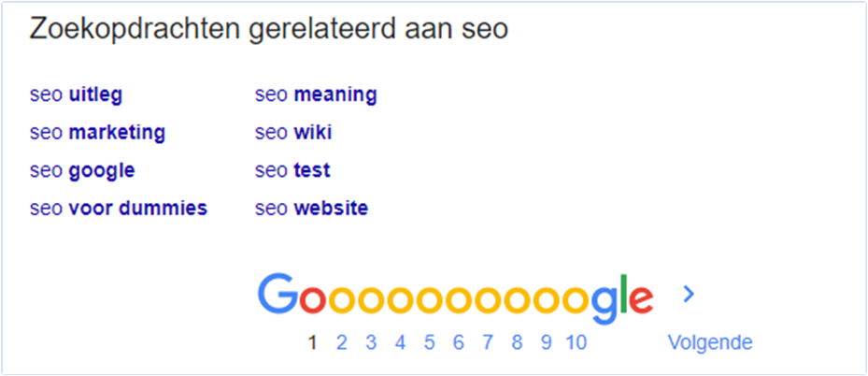Image resolution: width=868 pixels, height=376 pixels.
Task: Select the "seo wiki" related search
Action: click(293, 133)
